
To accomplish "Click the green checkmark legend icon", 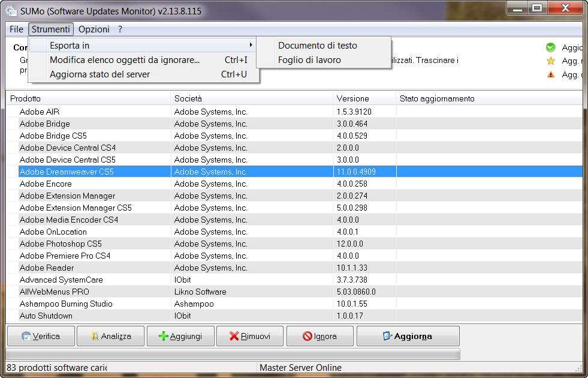I will pos(550,47).
